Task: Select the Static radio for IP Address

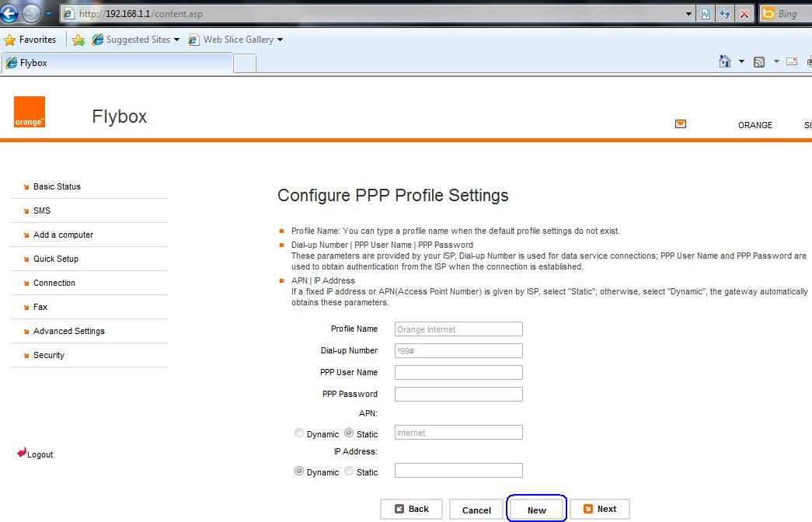Action: pos(349,472)
